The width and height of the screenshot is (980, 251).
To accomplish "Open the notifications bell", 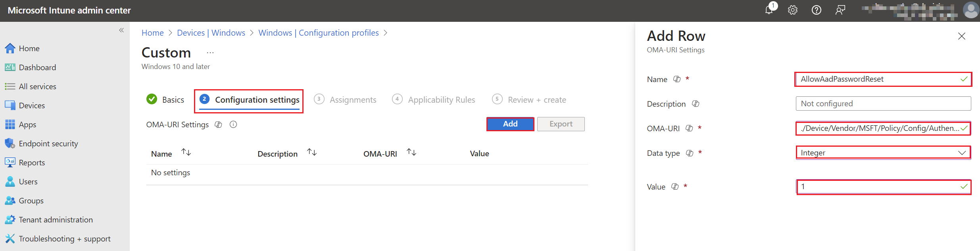I will click(x=769, y=10).
